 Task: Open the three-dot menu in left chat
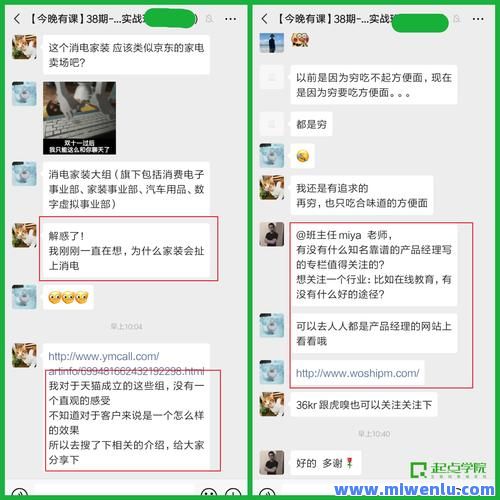point(230,19)
